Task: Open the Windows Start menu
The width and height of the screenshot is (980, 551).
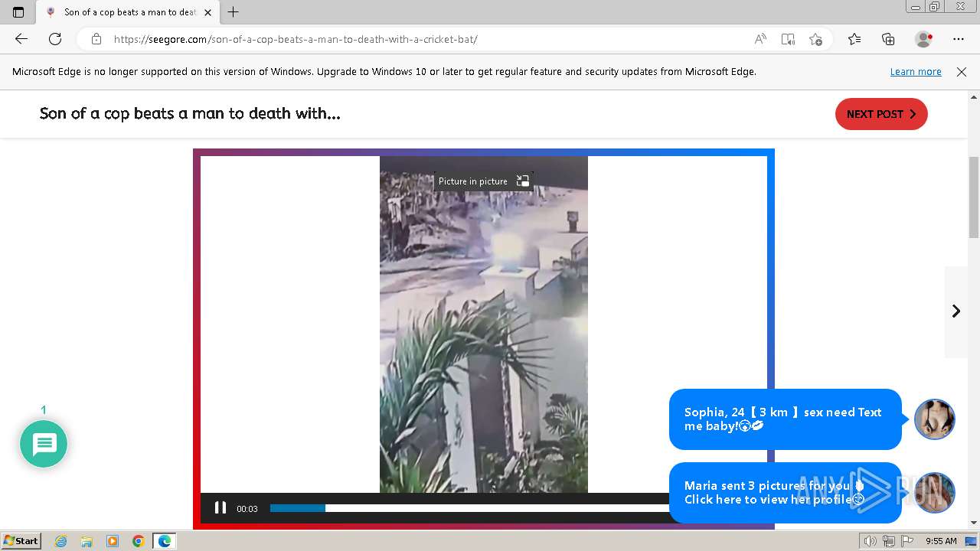Action: click(x=21, y=541)
